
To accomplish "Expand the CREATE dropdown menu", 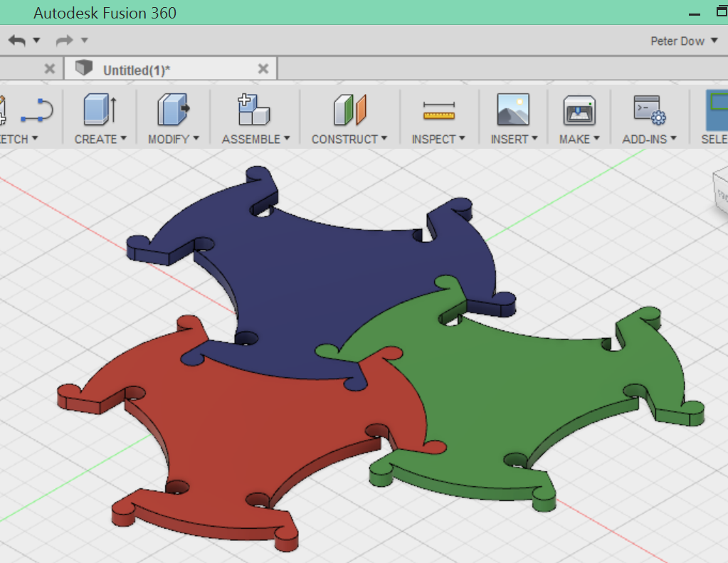I will pos(100,139).
